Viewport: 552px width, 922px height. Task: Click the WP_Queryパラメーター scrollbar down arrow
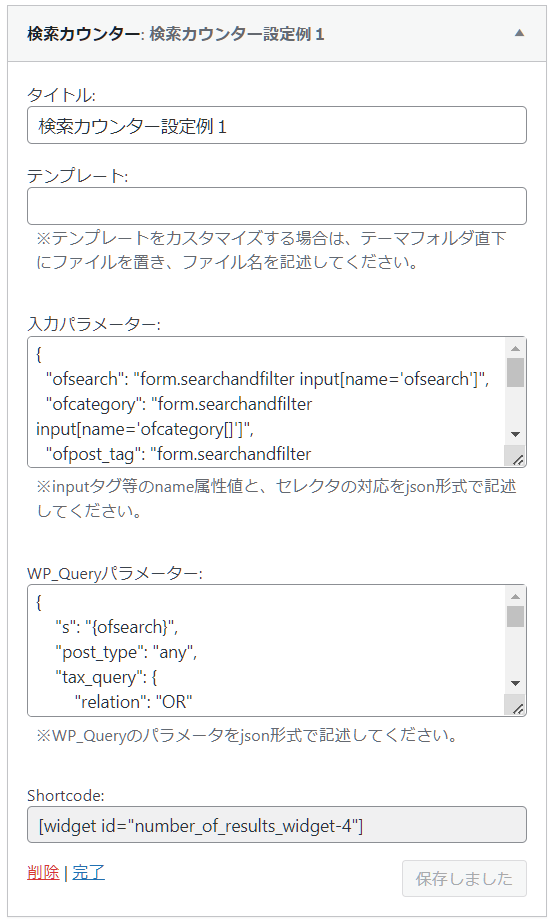(x=516, y=683)
